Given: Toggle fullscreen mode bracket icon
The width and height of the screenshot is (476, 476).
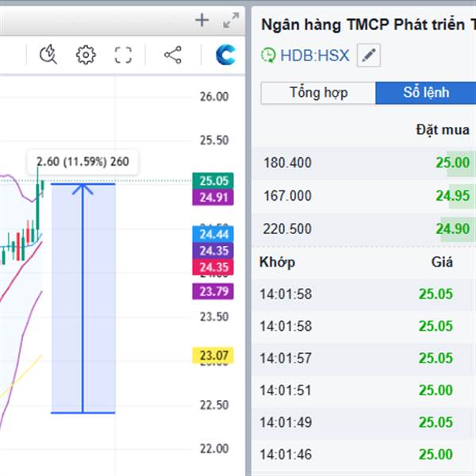Looking at the screenshot, I should [x=123, y=55].
